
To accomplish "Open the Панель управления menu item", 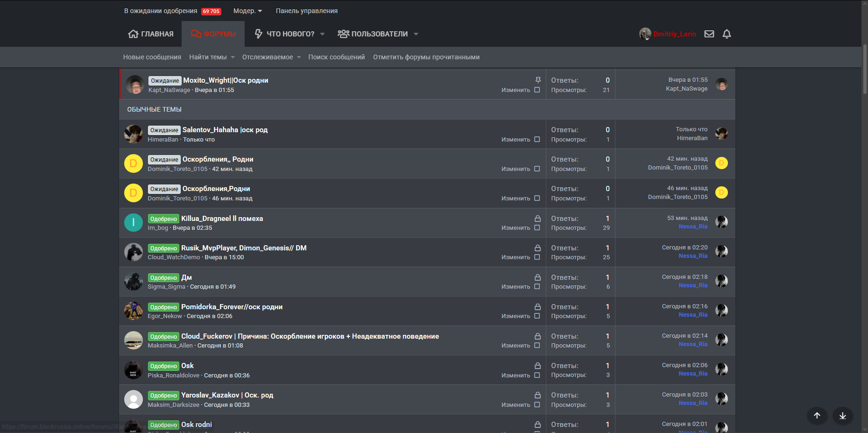I will coord(306,11).
